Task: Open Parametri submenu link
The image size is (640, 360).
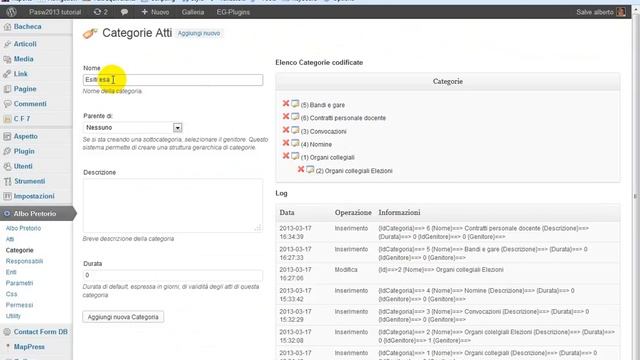Action: (19, 283)
